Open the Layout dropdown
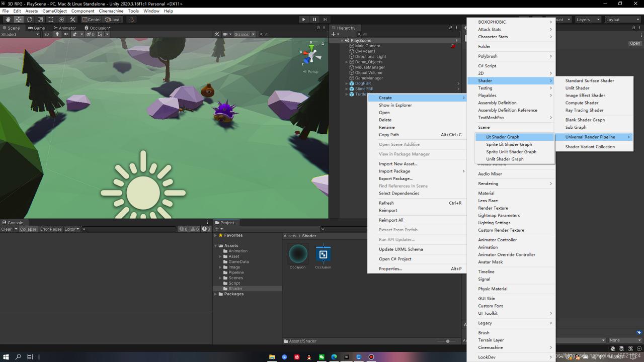The image size is (644, 362). (x=622, y=20)
